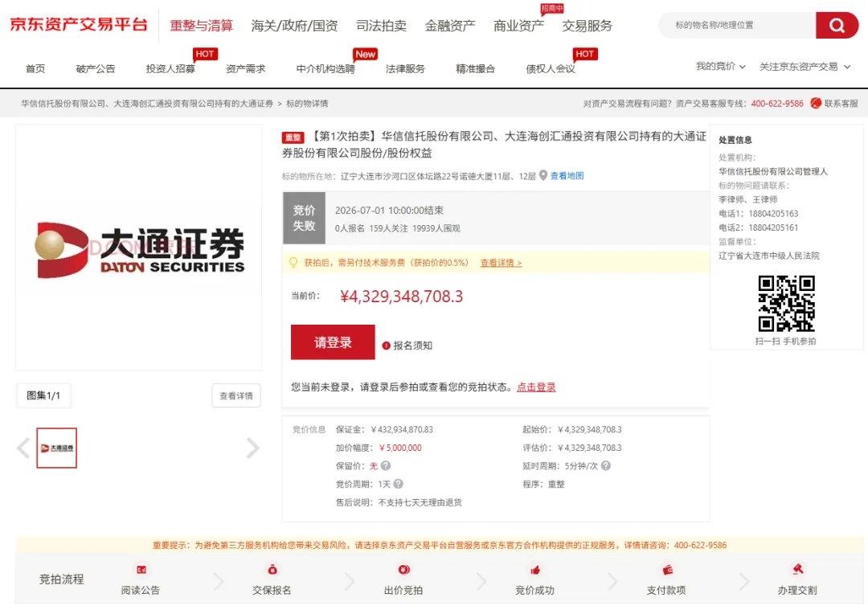868x610 pixels.
Task: Click the phone number 18804205163
Action: point(773,213)
